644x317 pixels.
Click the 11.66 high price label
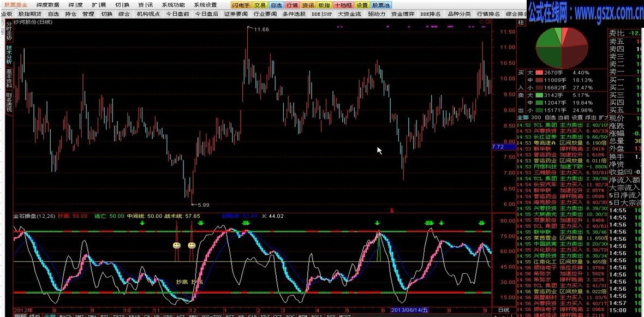261,29
